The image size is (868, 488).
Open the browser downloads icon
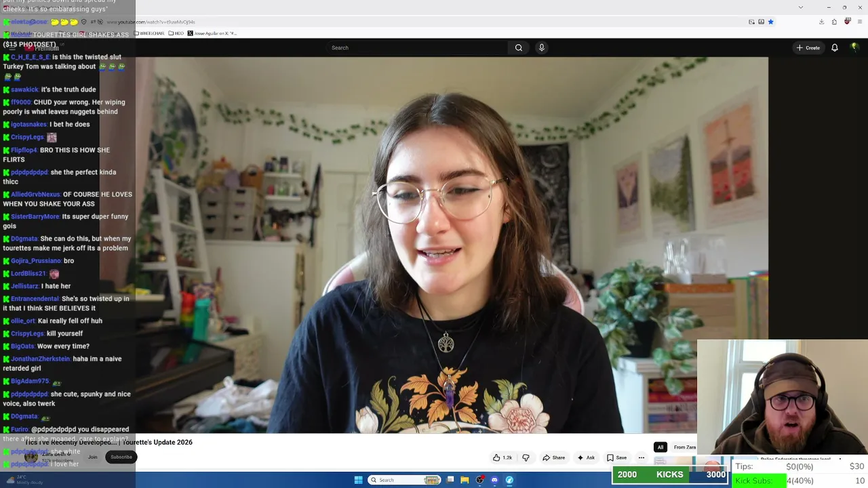coord(821,22)
